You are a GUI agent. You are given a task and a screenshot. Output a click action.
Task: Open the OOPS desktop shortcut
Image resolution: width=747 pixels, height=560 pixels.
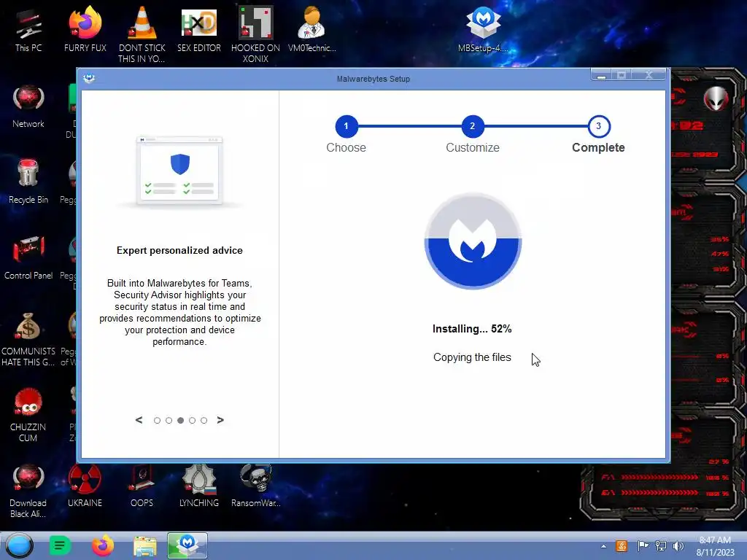click(x=142, y=486)
